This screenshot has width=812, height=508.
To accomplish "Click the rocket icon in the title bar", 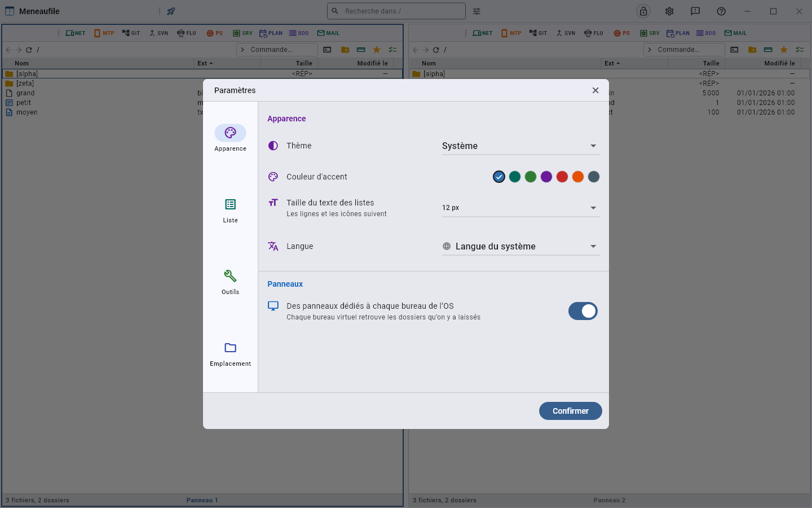I will tap(171, 11).
